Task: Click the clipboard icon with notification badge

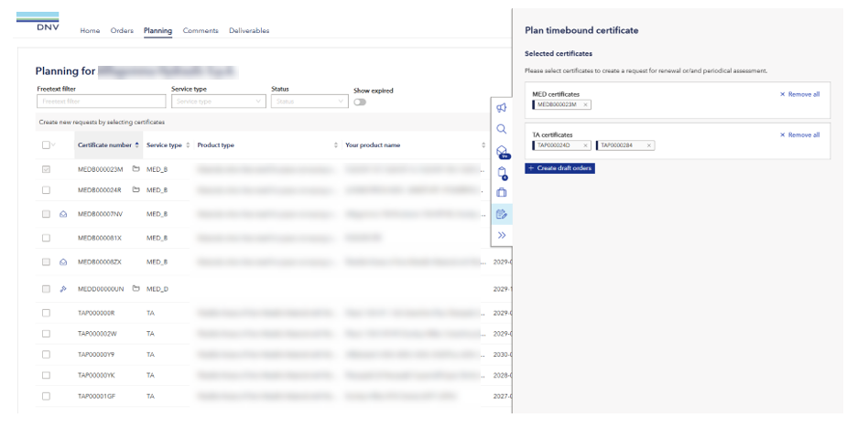Action: [x=501, y=172]
